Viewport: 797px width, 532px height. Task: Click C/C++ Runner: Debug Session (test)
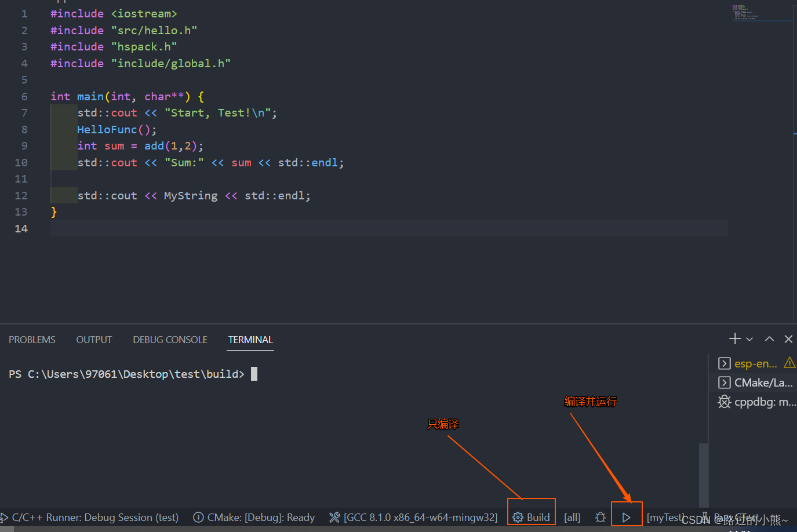click(89, 518)
